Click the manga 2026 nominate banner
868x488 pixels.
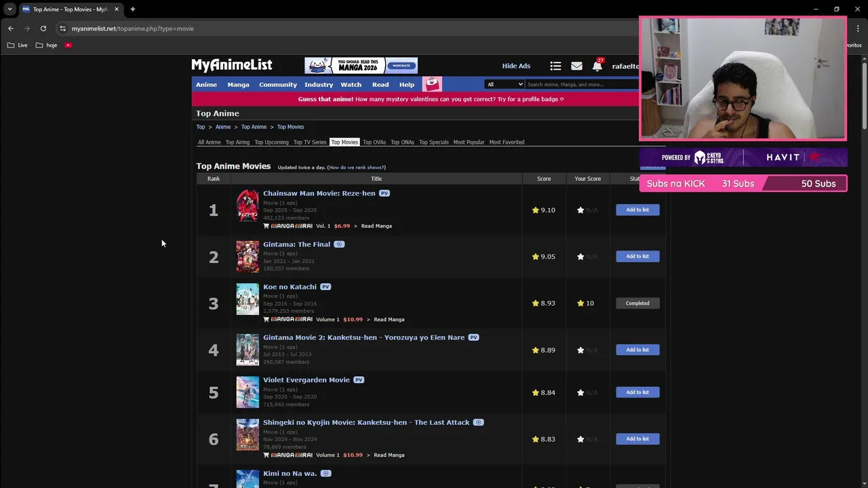tap(361, 66)
